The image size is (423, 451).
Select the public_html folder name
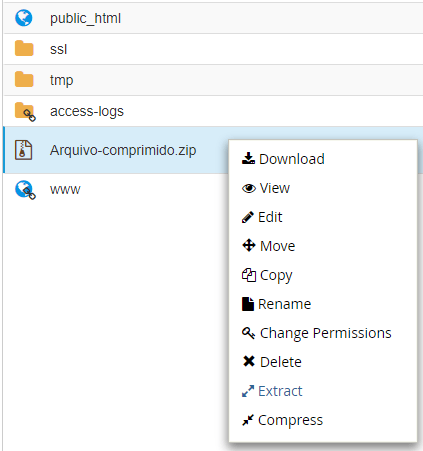(85, 18)
